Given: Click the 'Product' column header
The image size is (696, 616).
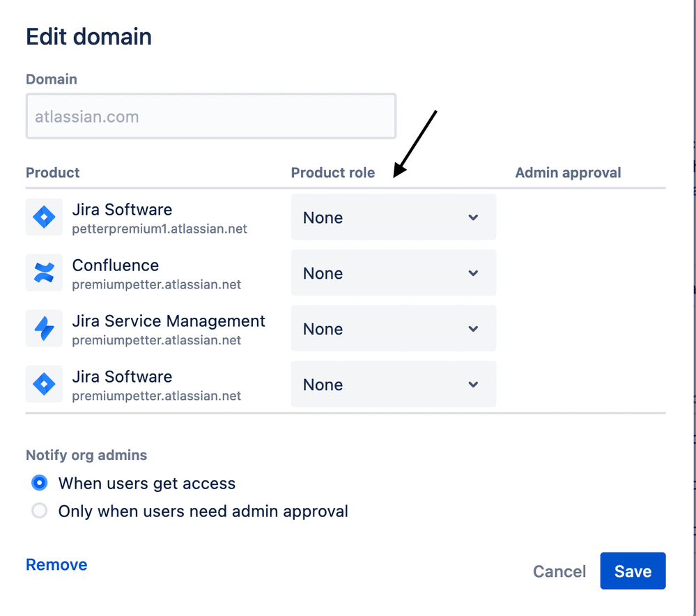Looking at the screenshot, I should coord(52,173).
